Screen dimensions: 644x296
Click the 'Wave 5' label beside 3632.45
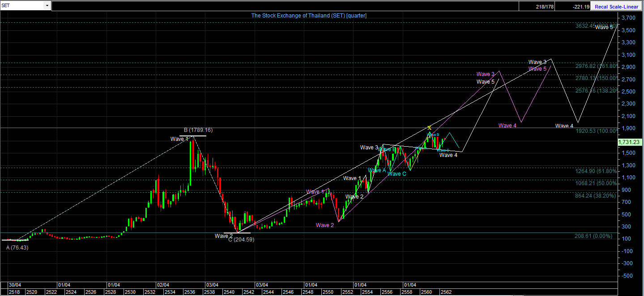tap(604, 27)
